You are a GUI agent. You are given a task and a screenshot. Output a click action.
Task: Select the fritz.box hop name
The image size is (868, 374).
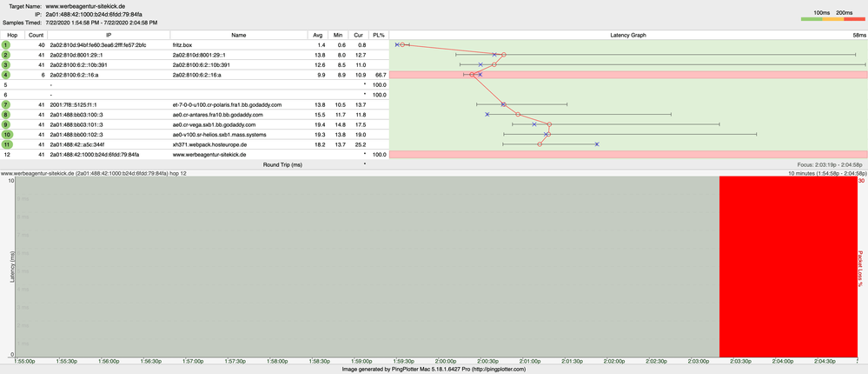click(x=182, y=44)
